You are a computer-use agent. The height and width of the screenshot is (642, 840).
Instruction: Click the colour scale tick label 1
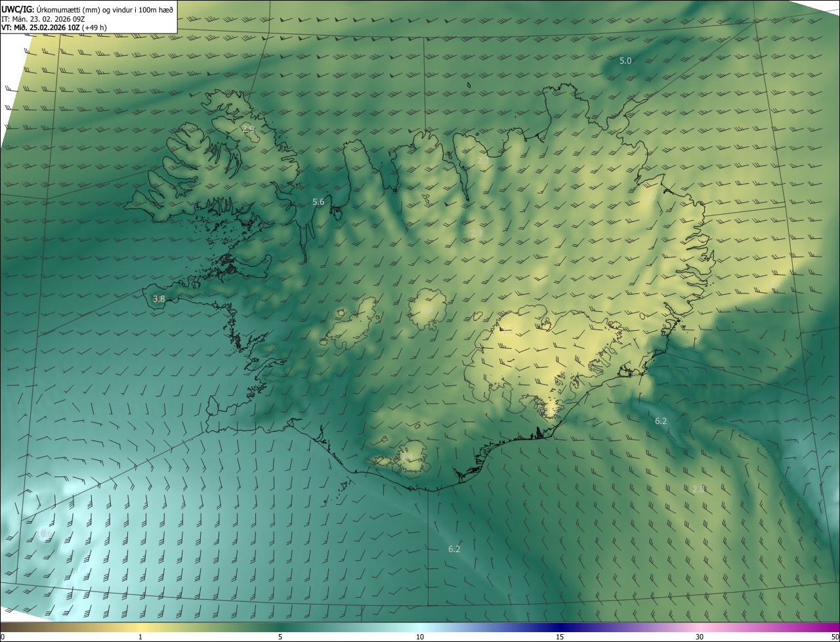click(140, 637)
